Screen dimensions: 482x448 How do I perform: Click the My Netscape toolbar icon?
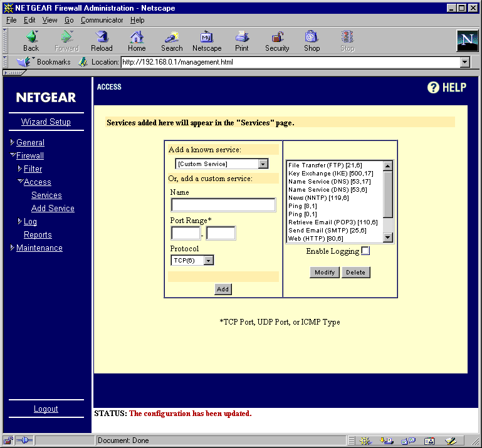[x=207, y=37]
